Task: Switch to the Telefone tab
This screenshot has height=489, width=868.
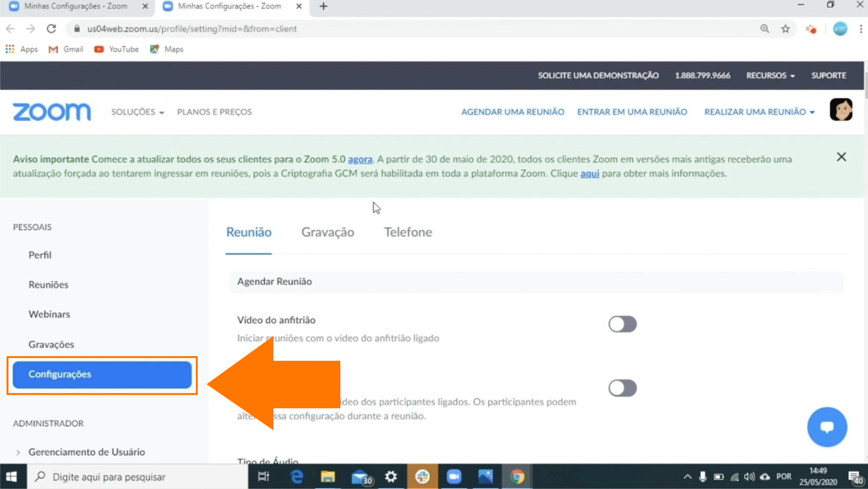Action: 408,232
